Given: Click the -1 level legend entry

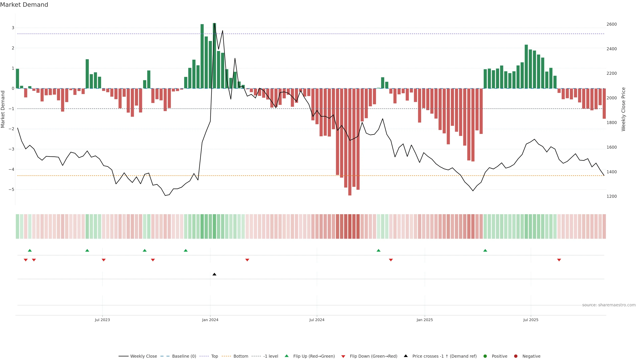Looking at the screenshot, I should coord(271,356).
